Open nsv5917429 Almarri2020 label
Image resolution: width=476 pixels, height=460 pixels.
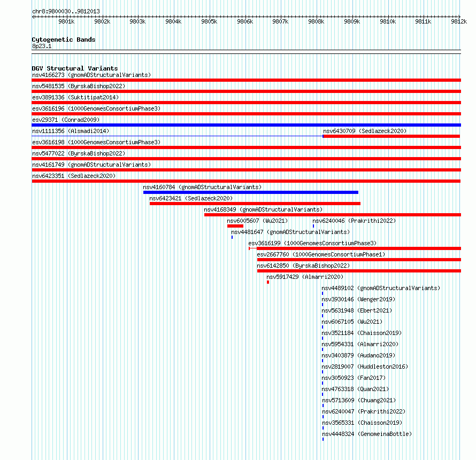pos(305,277)
